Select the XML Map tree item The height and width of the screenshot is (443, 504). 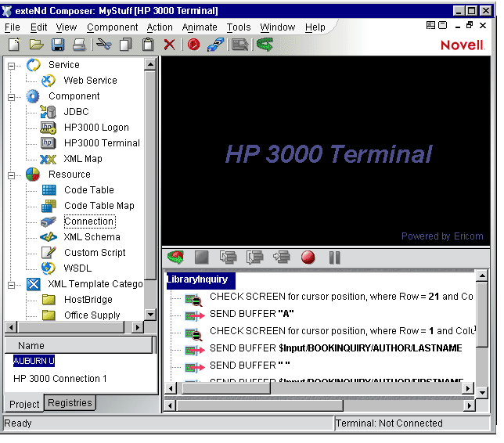tap(83, 159)
